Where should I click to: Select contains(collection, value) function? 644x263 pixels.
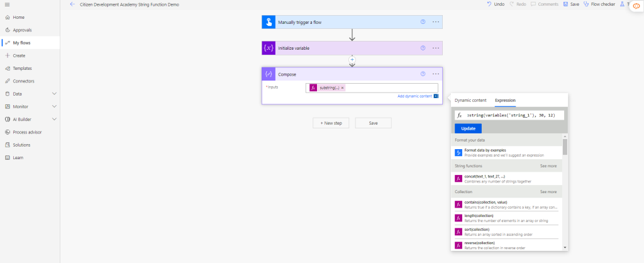pos(507,204)
